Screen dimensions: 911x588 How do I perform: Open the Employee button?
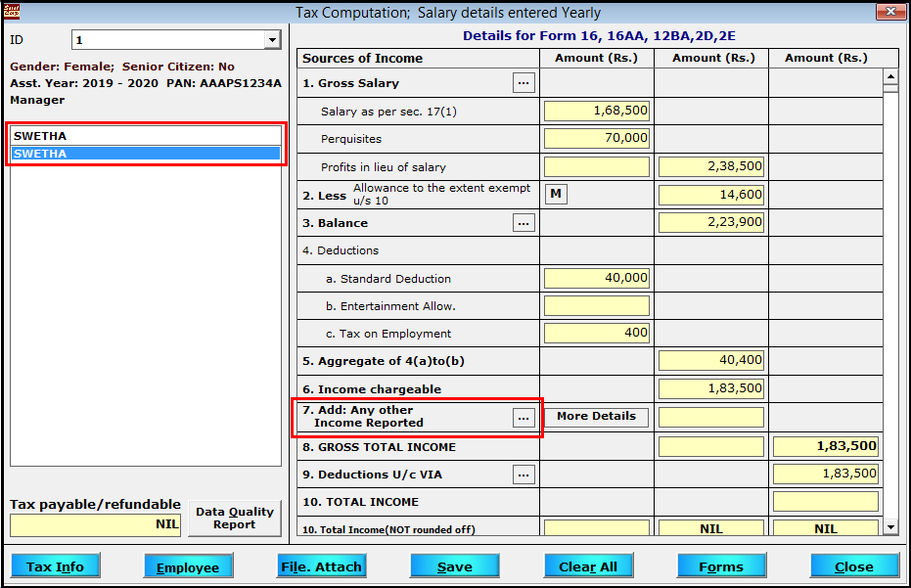click(188, 565)
